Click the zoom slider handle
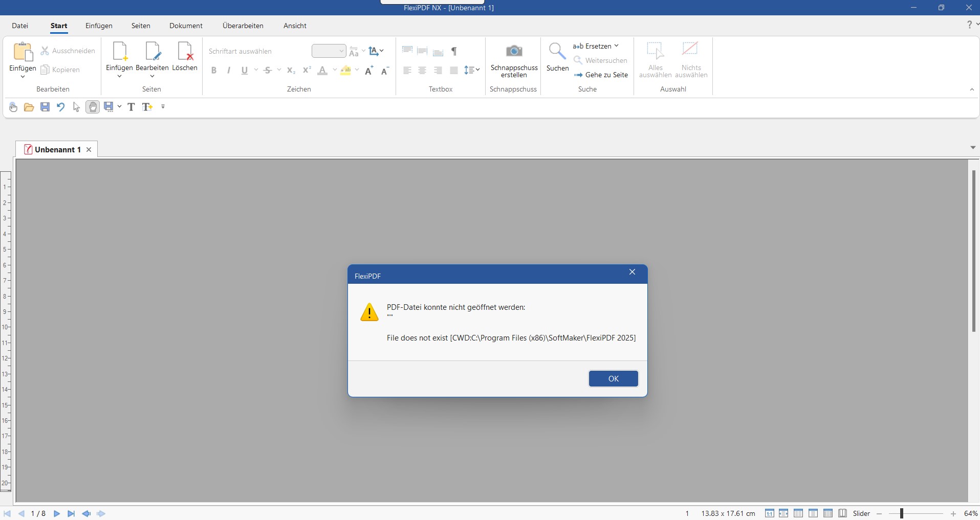Screen dimensions: 980x520 coord(902,513)
